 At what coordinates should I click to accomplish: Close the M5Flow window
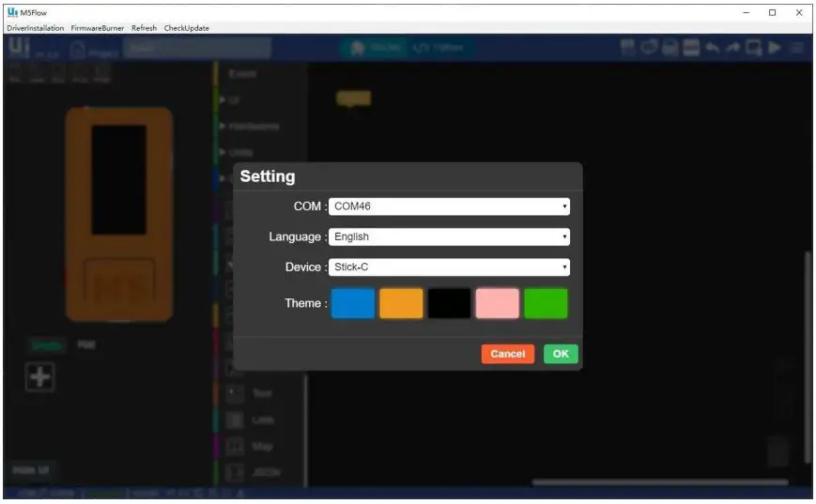click(799, 12)
